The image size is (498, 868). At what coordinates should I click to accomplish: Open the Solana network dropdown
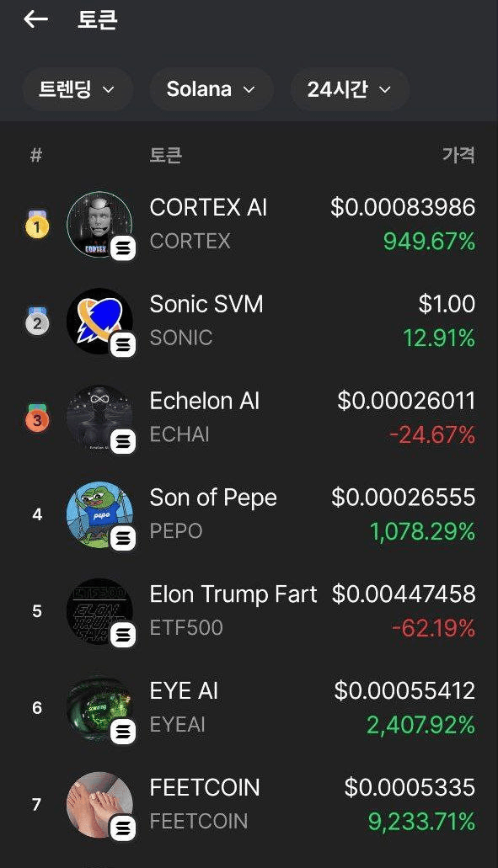[x=211, y=89]
